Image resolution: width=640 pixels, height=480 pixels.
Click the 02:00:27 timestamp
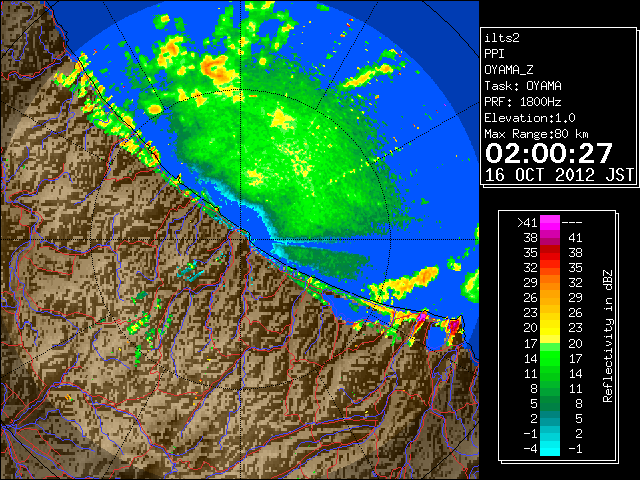(549, 153)
